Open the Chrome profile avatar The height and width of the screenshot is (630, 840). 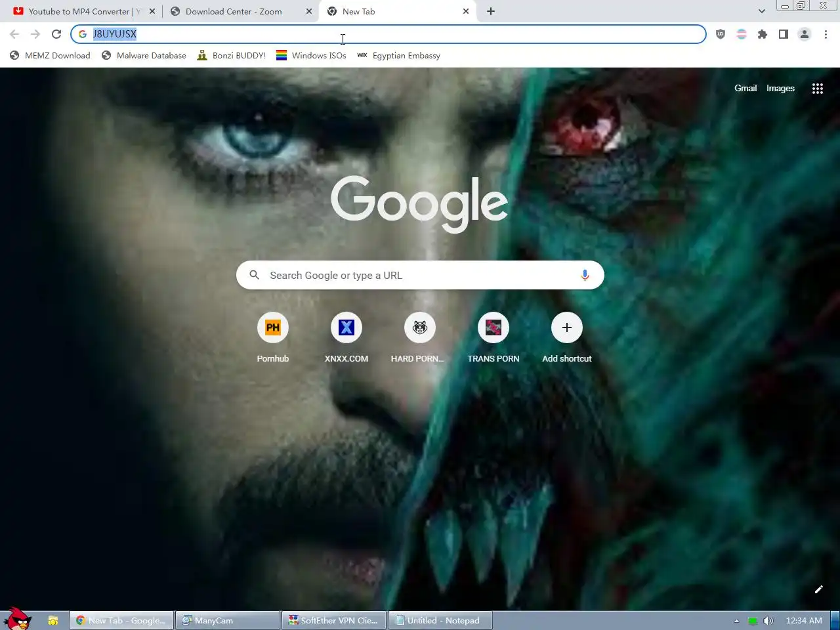[x=805, y=34]
